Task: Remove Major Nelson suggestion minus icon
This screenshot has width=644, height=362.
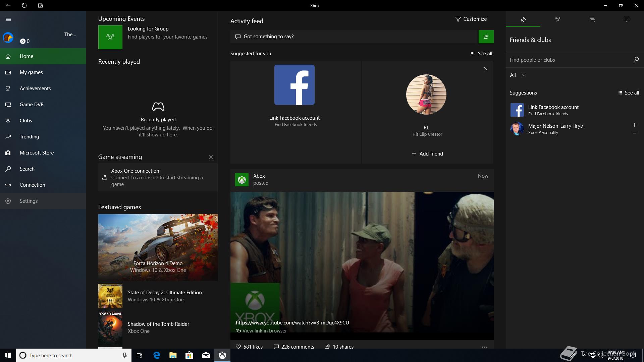Action: click(635, 133)
